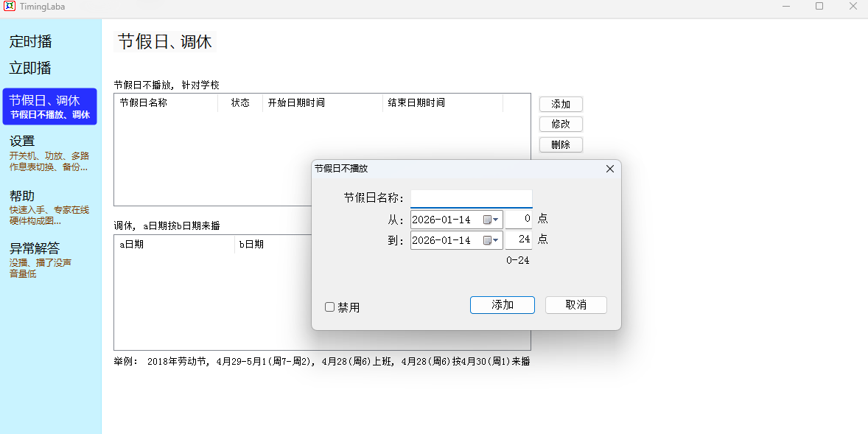The width and height of the screenshot is (868, 434).
Task: Click the 删除 button beside holiday list
Action: coord(561,144)
